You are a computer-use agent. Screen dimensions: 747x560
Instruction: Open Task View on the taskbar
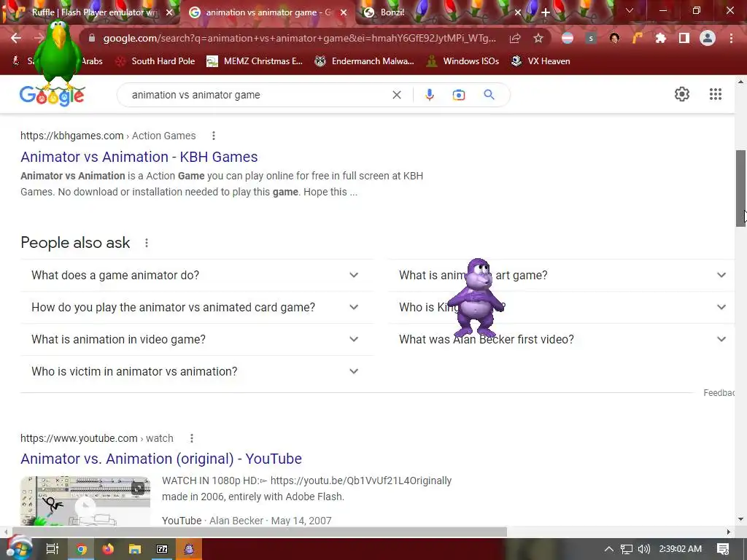coord(53,549)
